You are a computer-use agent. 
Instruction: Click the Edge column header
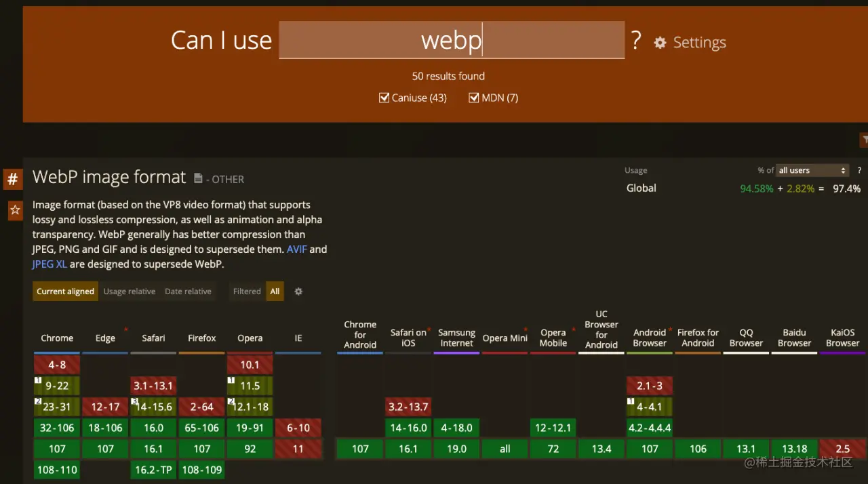click(x=105, y=338)
